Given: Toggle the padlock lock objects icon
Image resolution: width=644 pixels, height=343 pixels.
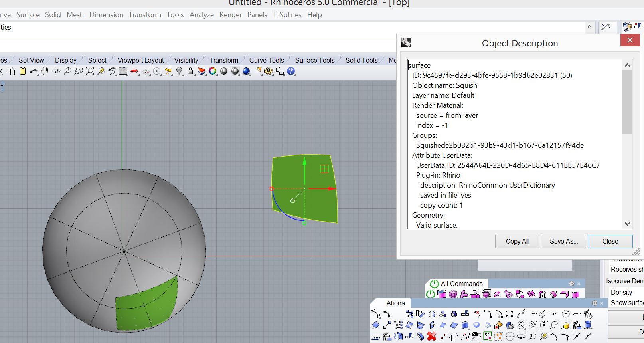Looking at the screenshot, I should click(x=190, y=71).
